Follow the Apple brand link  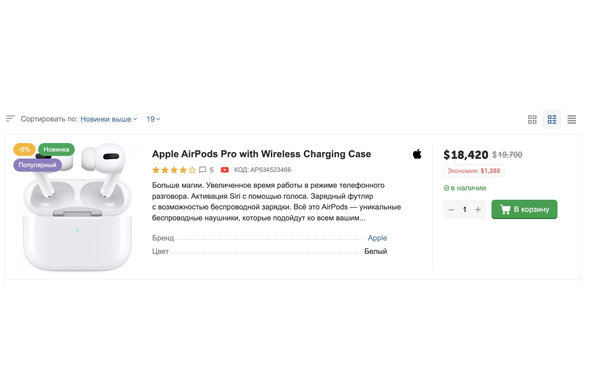[x=377, y=238]
